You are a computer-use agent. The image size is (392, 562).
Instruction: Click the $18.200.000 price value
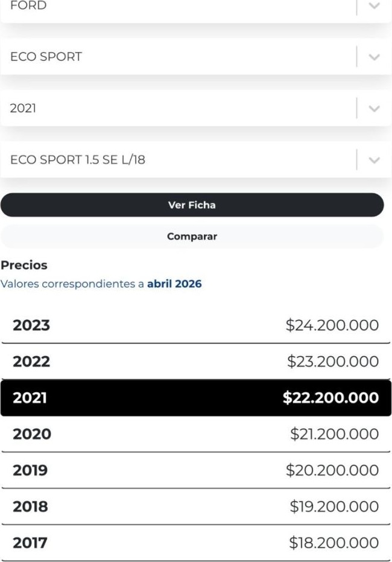click(x=334, y=543)
